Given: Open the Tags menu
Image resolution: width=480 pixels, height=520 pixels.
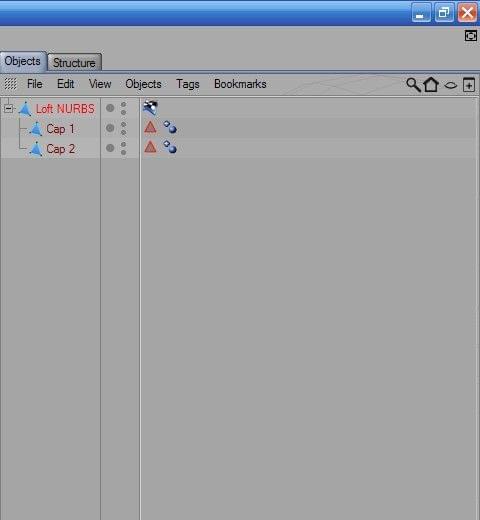Looking at the screenshot, I should [x=188, y=84].
